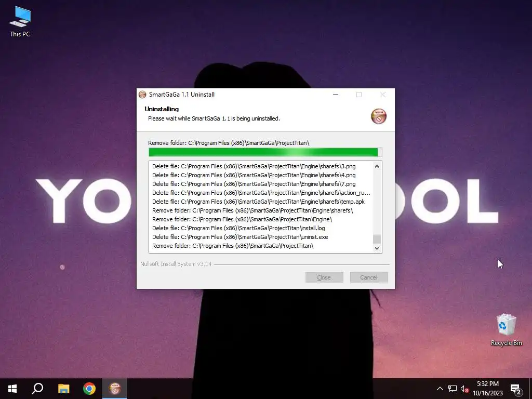Click the green uninstall progress bar
The image size is (532, 399).
[x=265, y=152]
